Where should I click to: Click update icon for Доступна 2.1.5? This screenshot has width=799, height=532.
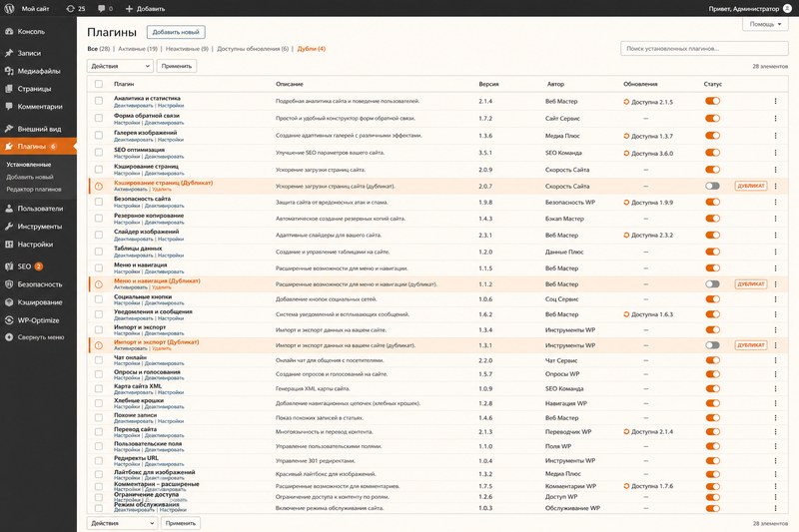(x=626, y=102)
